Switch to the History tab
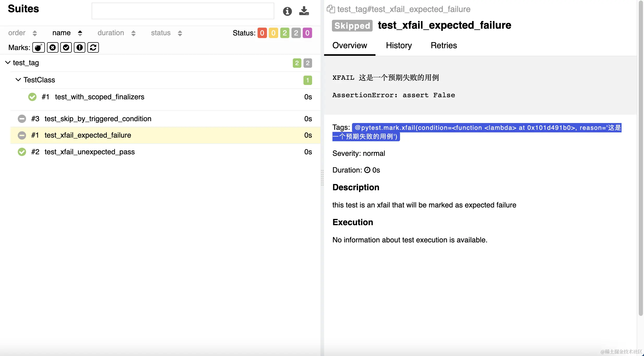This screenshot has width=644, height=356. [x=399, y=45]
